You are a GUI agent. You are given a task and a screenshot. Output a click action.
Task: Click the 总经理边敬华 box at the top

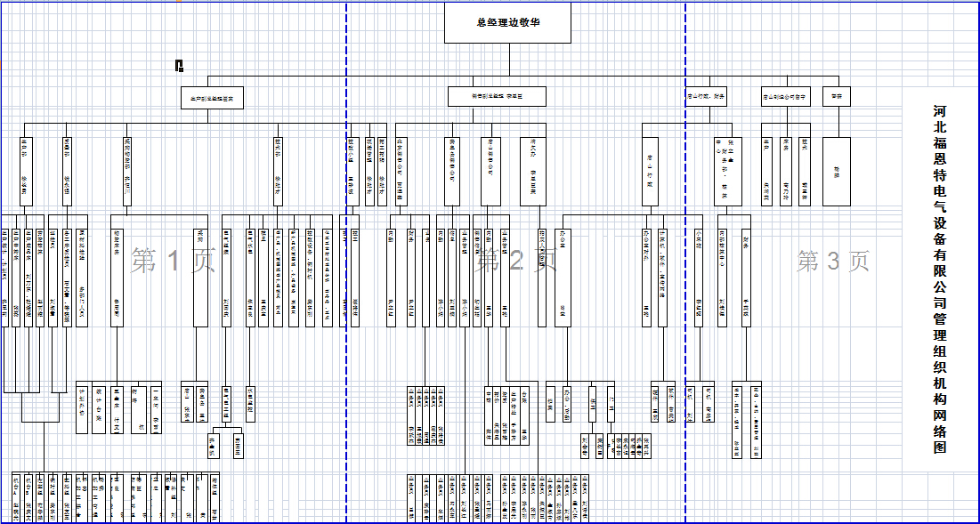click(507, 22)
